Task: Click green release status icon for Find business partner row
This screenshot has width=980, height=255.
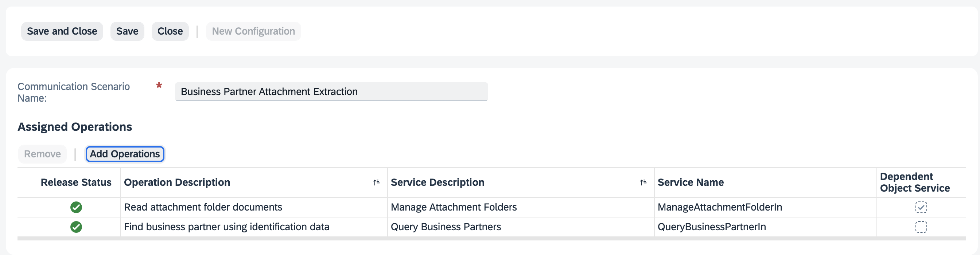Action: (76, 227)
